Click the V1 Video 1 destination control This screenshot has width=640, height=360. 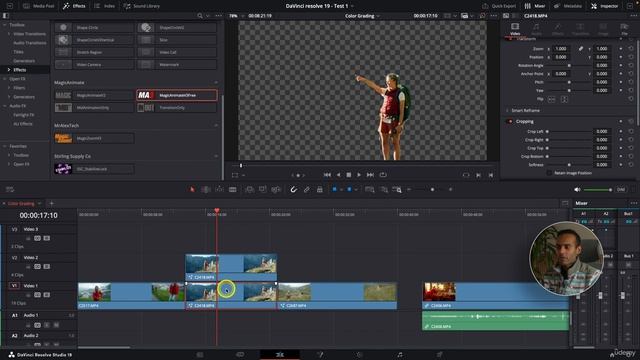tap(14, 286)
